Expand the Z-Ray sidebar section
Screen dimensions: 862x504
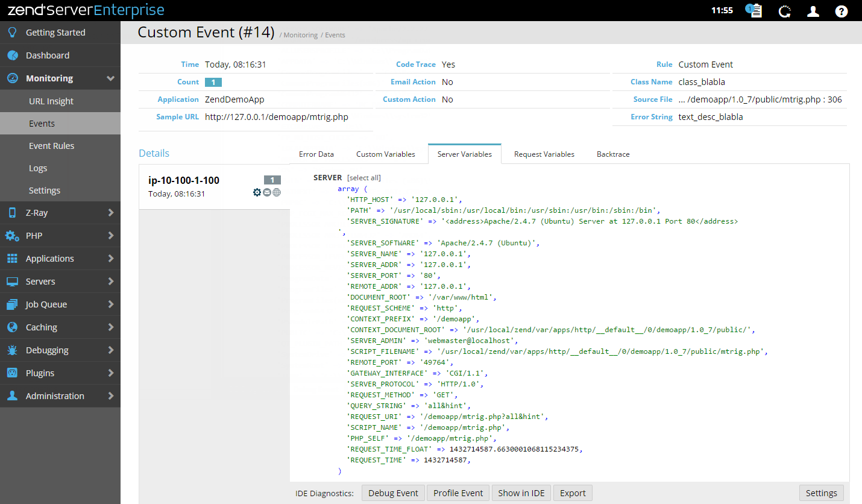(110, 212)
